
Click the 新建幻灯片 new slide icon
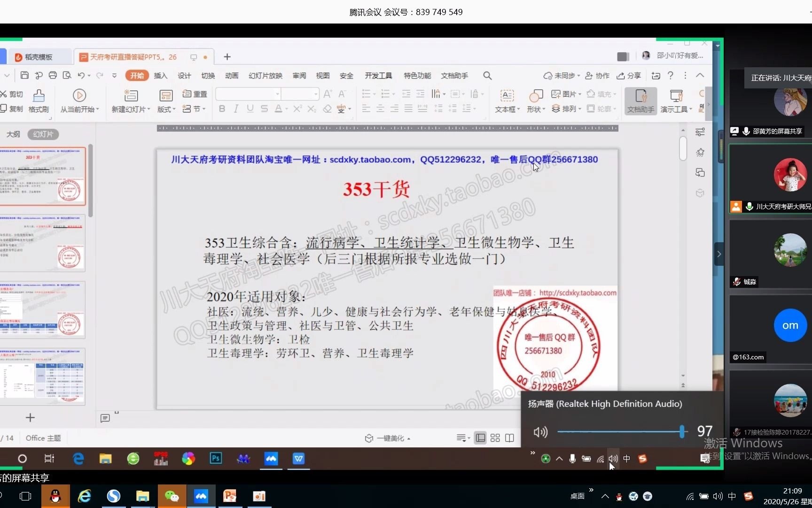[131, 96]
